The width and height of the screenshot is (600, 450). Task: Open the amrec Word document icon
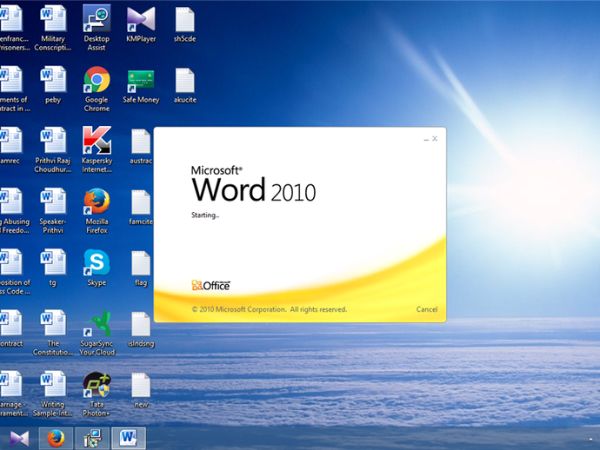click(10, 147)
